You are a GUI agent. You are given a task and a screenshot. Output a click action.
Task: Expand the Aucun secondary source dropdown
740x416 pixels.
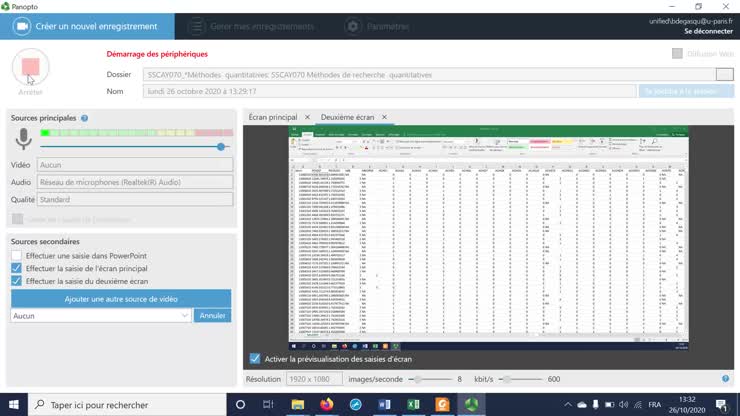tap(100, 315)
